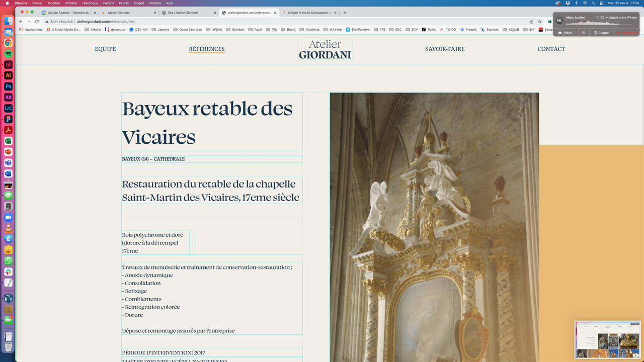Open the Apple menu

[x=7, y=3]
